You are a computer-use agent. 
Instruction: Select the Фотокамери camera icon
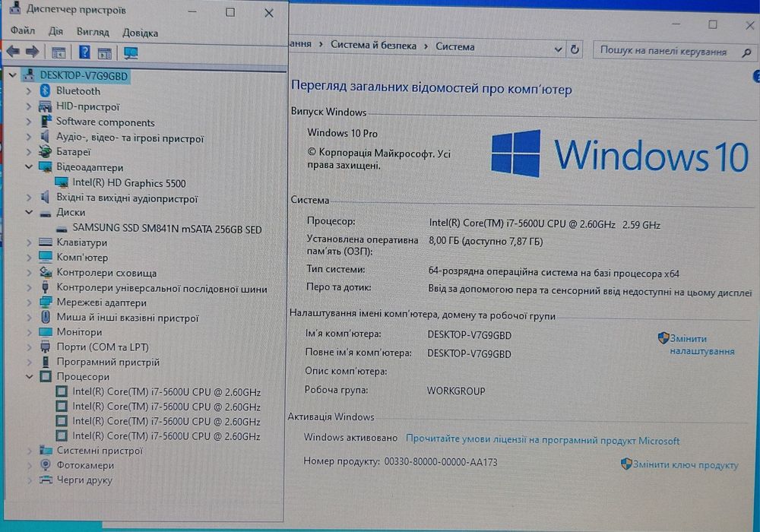click(46, 464)
